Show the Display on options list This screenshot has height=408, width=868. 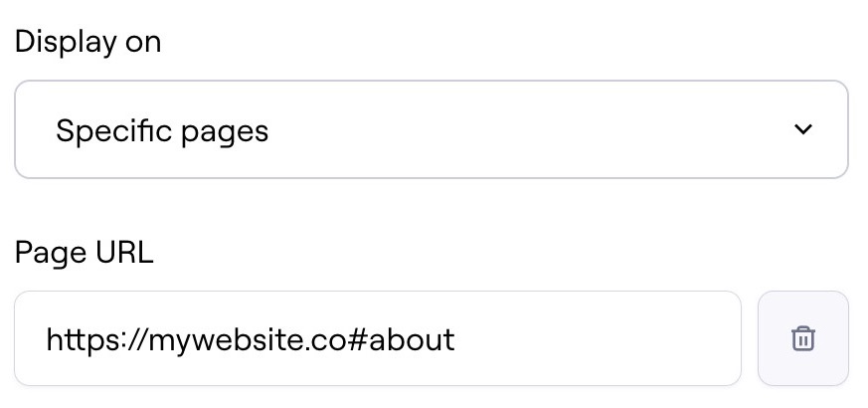(431, 130)
